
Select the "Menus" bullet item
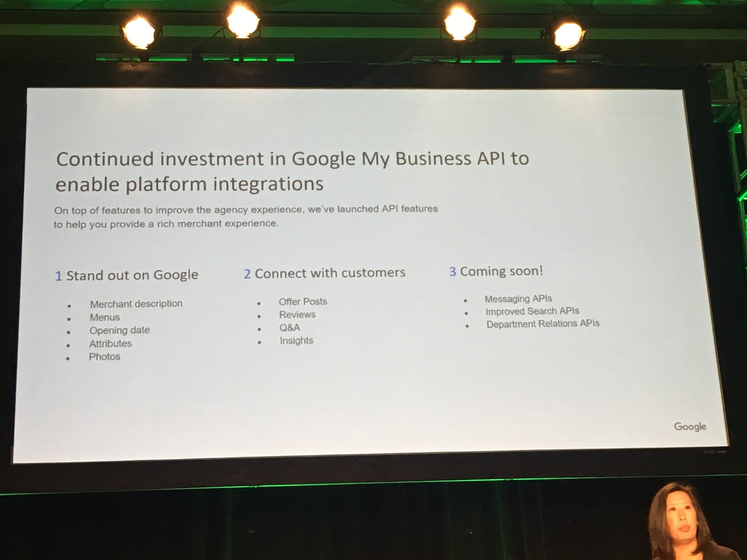click(105, 317)
